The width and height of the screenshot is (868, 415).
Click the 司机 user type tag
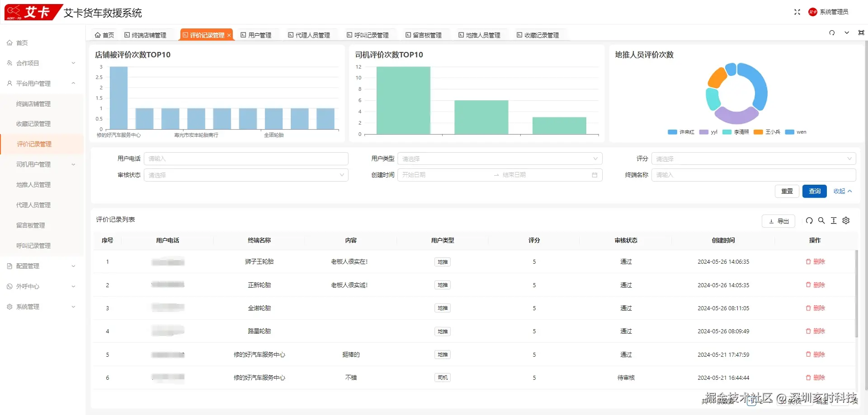(x=443, y=378)
